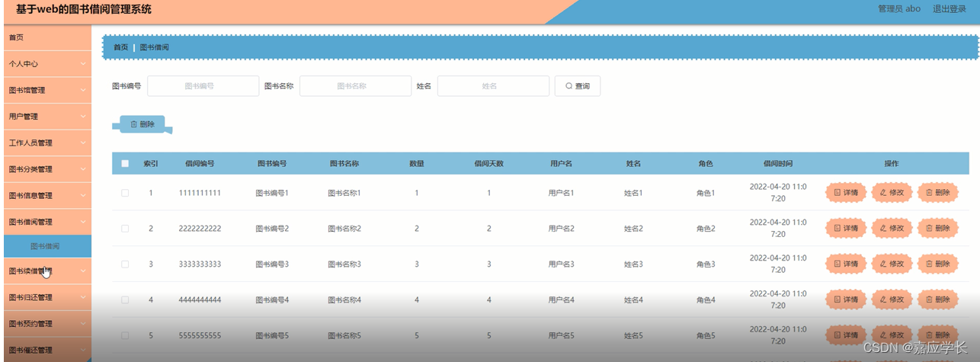Click 删除 for borrow record 4444444444

click(937, 300)
